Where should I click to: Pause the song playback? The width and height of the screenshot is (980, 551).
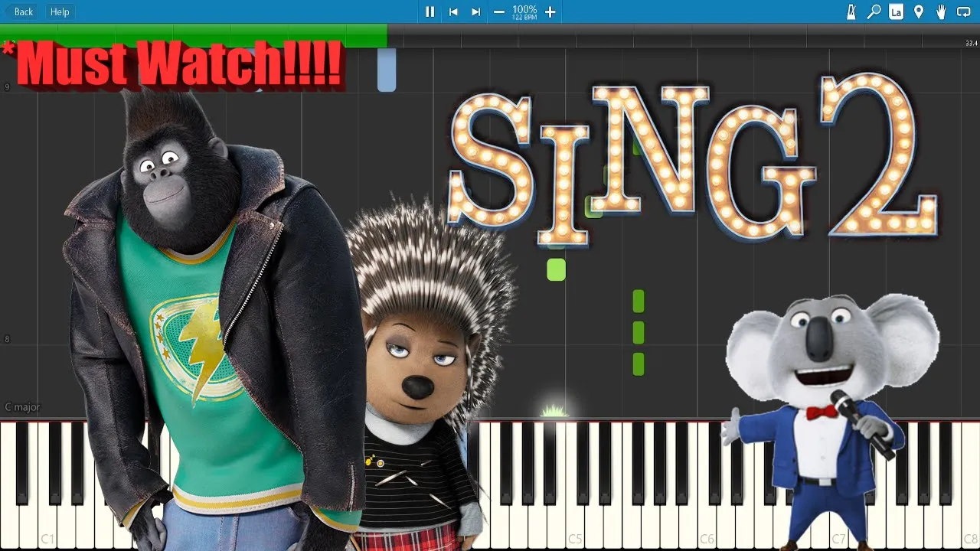tap(430, 11)
